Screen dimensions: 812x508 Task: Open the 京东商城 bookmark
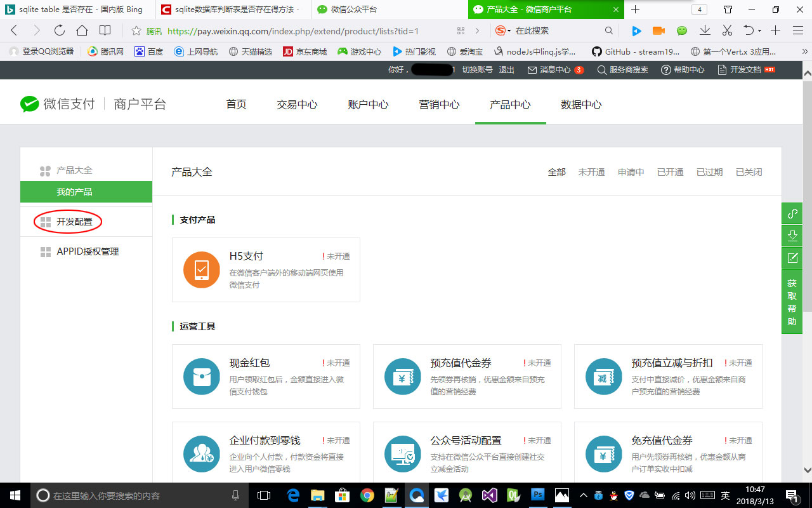coord(304,51)
